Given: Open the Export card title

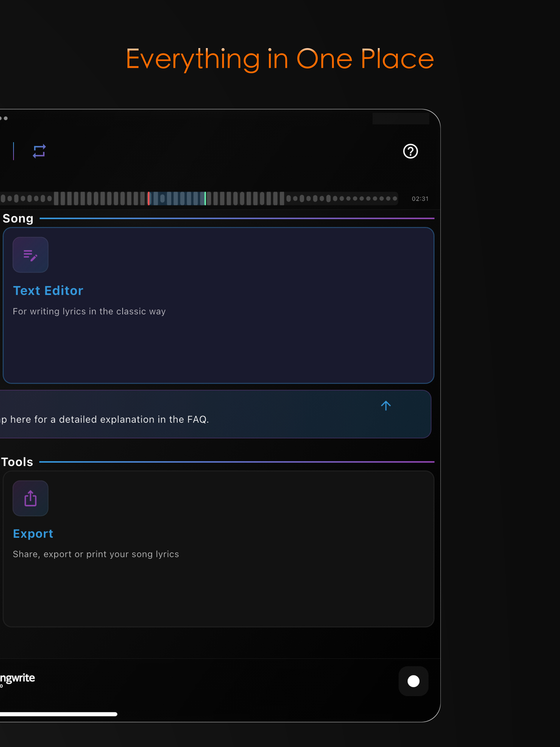Looking at the screenshot, I should pyautogui.click(x=33, y=533).
